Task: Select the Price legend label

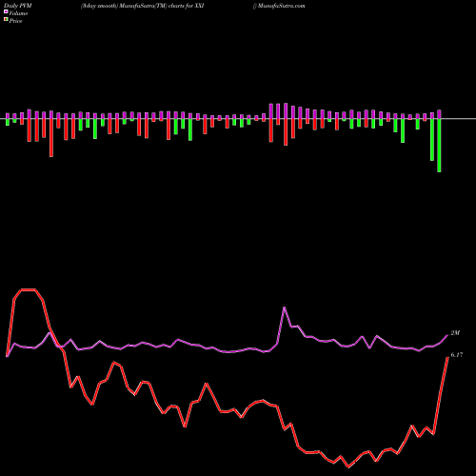Action: pos(15,21)
